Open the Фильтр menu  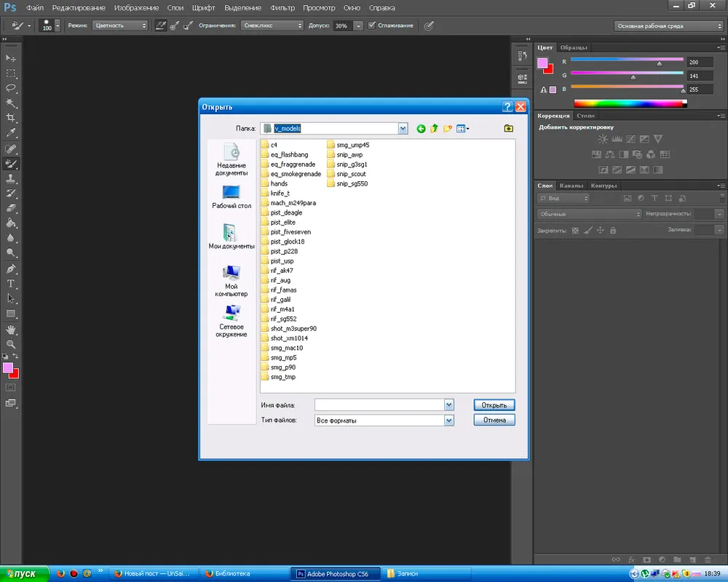coord(282,8)
